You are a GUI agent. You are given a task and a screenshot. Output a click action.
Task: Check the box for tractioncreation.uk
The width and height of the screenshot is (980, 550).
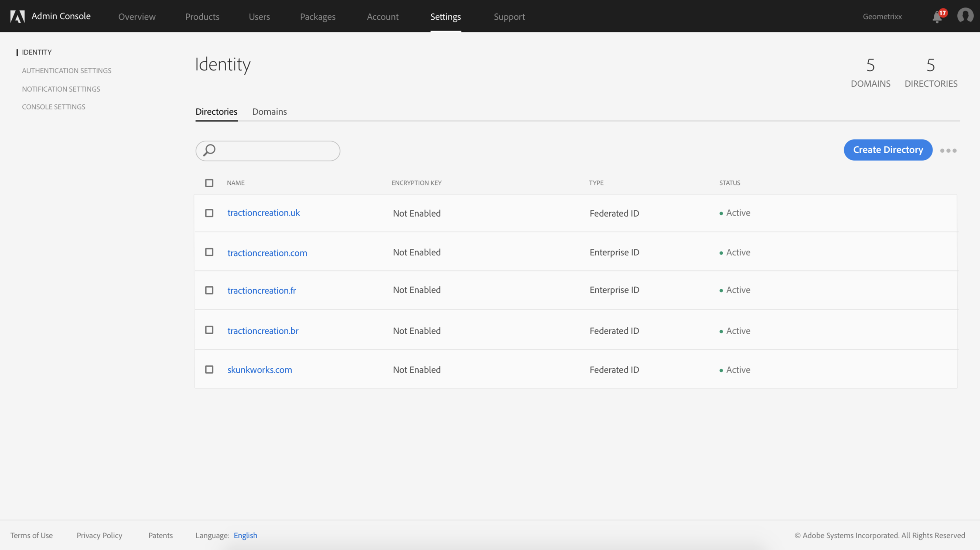[x=209, y=213]
